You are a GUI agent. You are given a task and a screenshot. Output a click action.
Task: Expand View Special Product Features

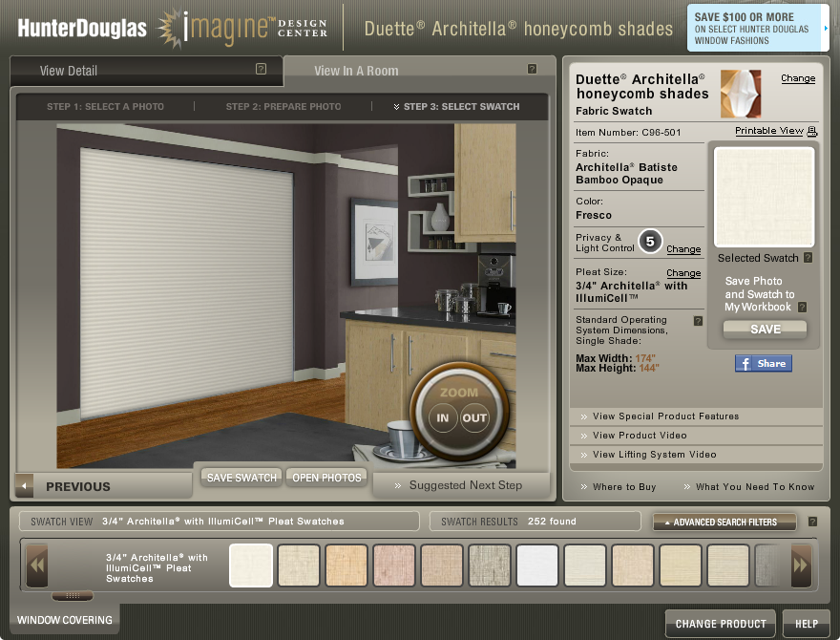point(697,416)
